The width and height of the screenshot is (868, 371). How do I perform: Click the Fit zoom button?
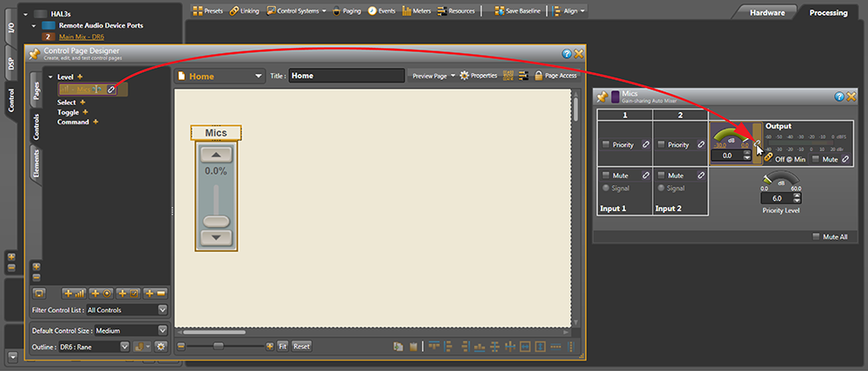(282, 346)
